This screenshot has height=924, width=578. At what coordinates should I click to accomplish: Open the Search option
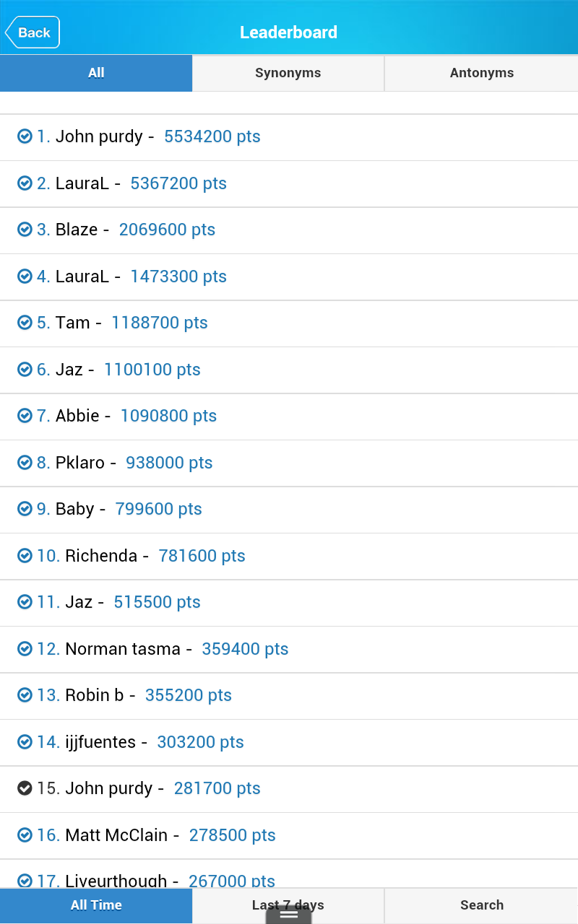pos(481,905)
